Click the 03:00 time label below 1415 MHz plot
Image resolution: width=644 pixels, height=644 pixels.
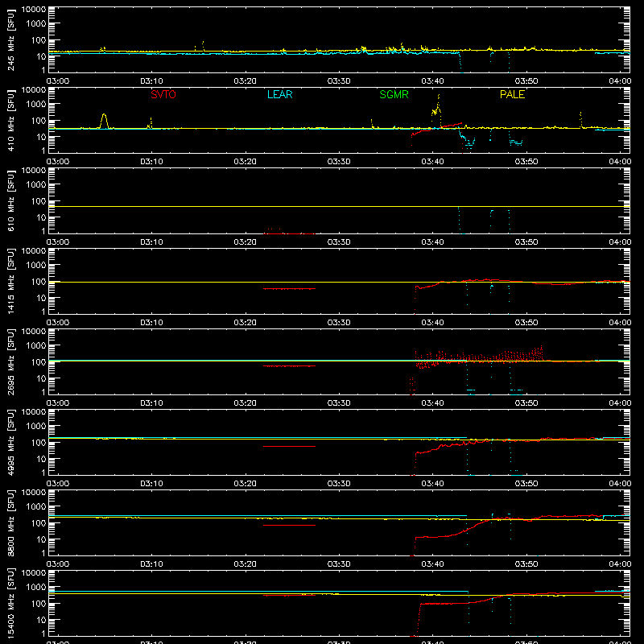point(58,323)
